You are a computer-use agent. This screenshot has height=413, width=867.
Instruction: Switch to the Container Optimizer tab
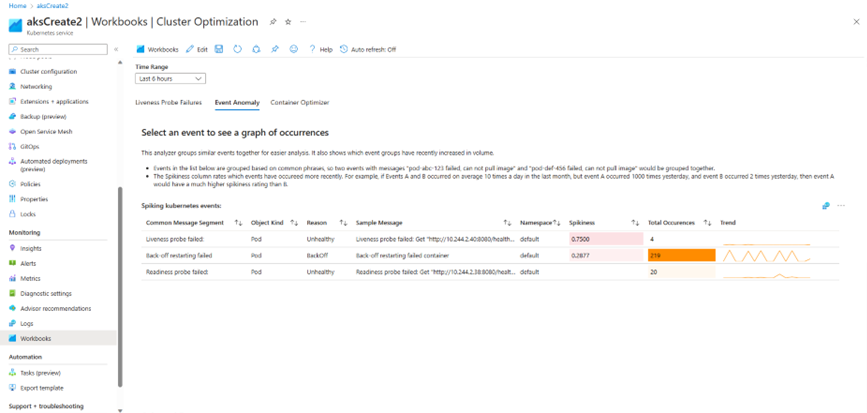[299, 102]
